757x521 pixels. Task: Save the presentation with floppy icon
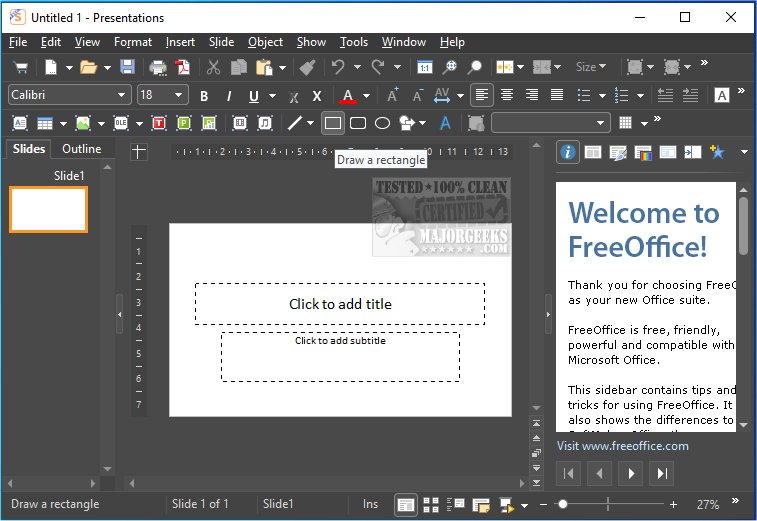coord(127,67)
